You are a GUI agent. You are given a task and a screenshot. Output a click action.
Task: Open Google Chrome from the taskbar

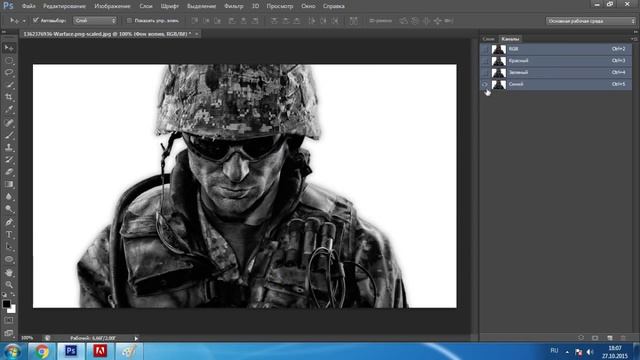[41, 351]
